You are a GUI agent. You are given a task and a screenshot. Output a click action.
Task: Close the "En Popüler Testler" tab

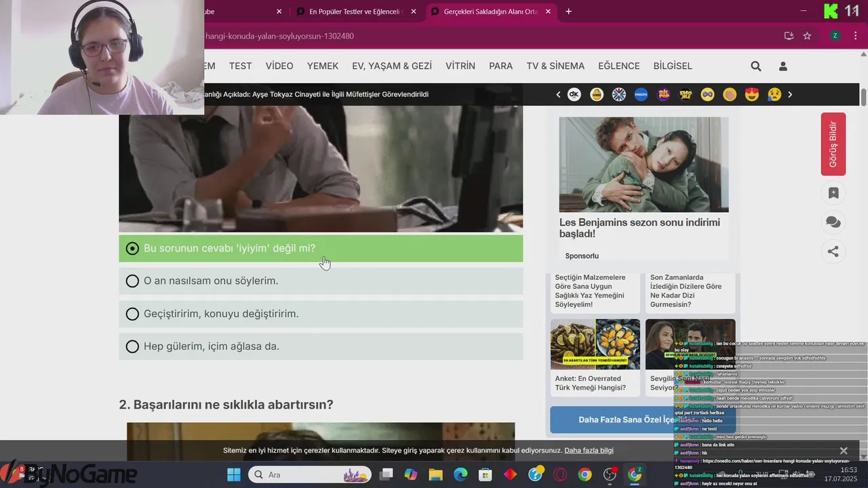tap(414, 12)
